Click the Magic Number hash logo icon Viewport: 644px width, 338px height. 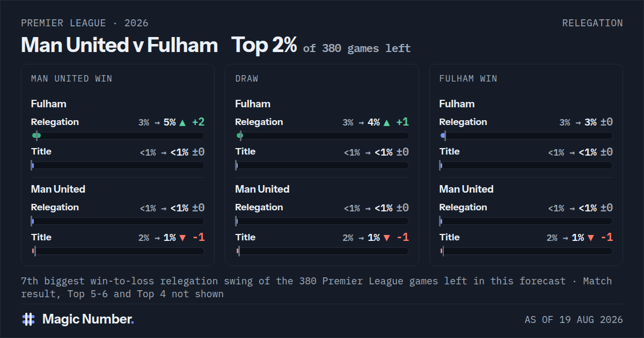28,319
